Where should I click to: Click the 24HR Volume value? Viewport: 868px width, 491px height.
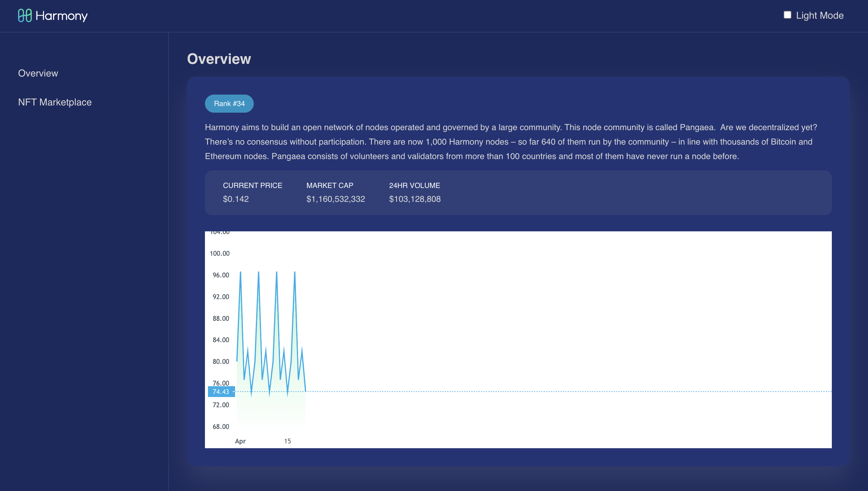pyautogui.click(x=415, y=199)
